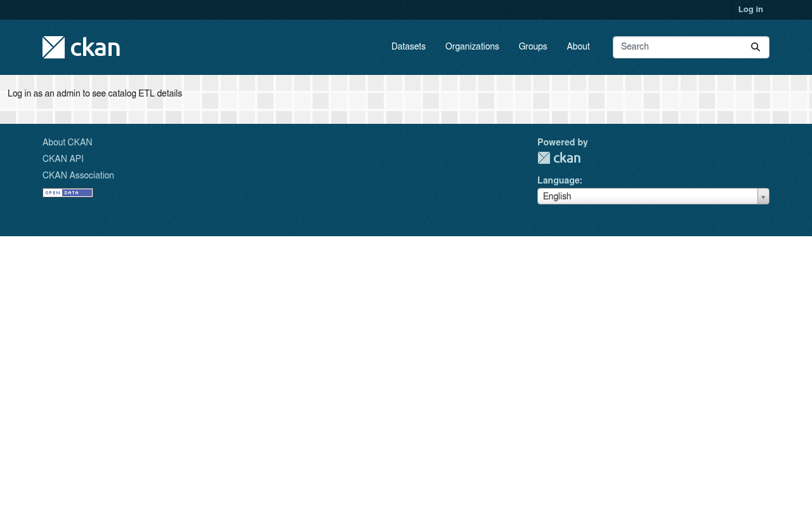Click the CKAN logo in header

point(81,47)
